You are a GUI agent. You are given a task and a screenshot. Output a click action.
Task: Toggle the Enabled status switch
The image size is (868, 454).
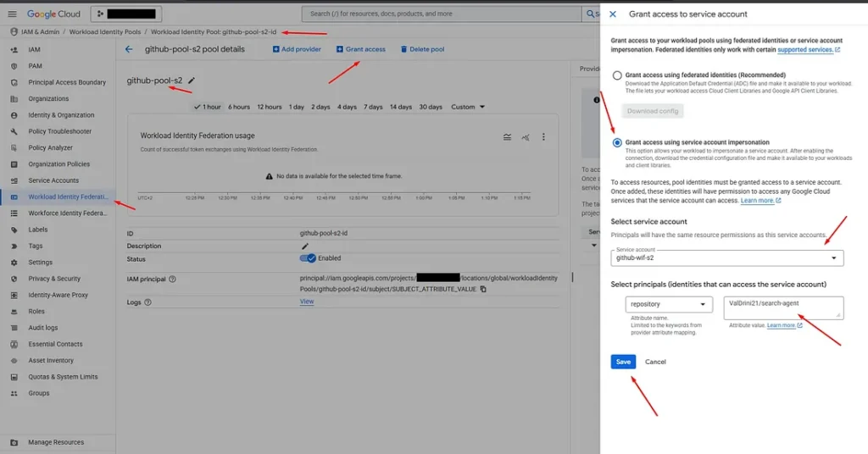308,258
